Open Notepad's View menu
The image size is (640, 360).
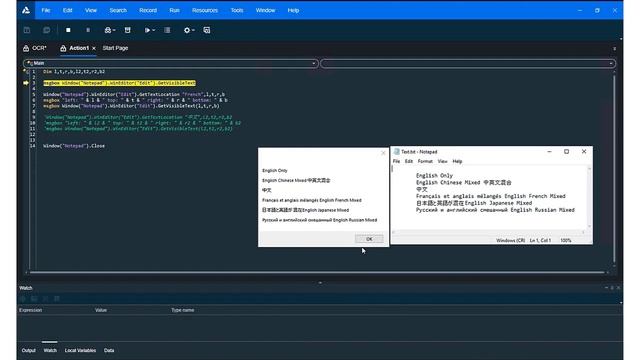point(442,161)
